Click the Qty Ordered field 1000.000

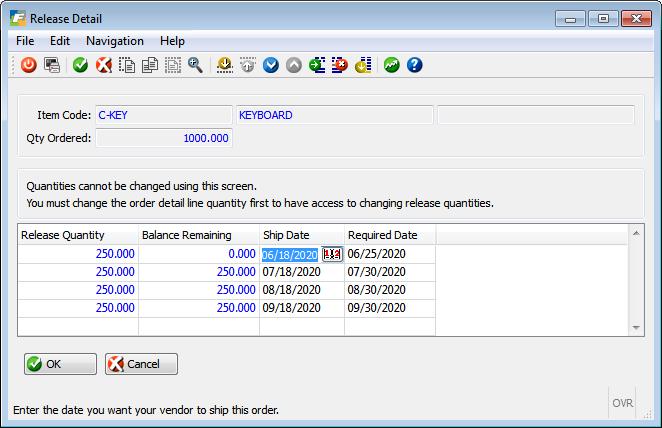tap(164, 138)
